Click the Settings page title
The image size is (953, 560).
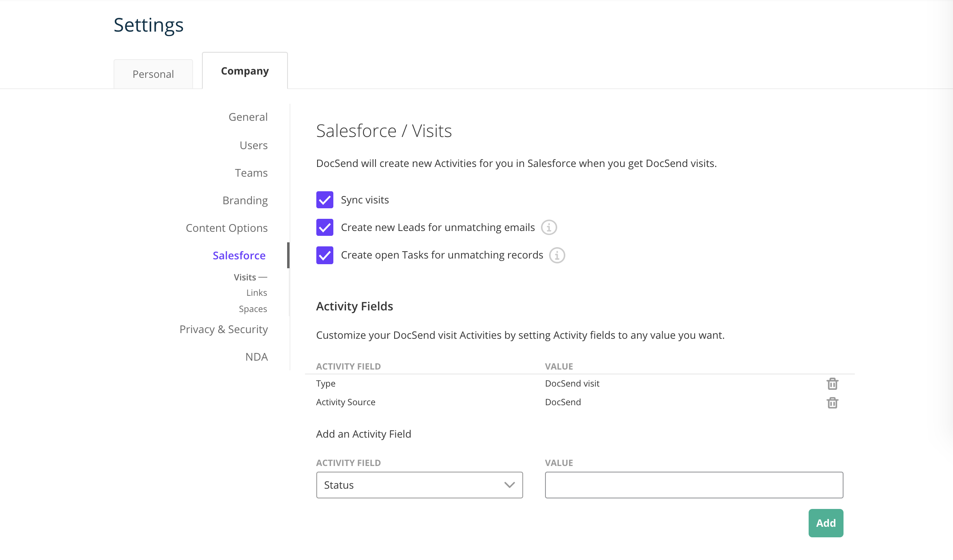[x=148, y=26]
